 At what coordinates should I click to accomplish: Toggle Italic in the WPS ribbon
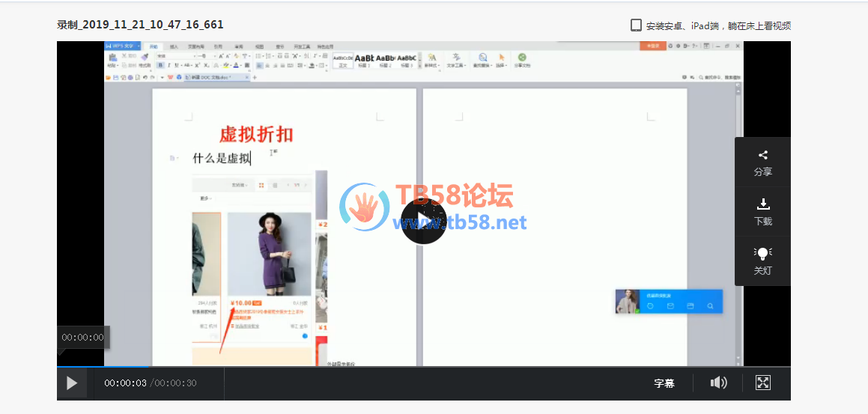click(x=169, y=65)
